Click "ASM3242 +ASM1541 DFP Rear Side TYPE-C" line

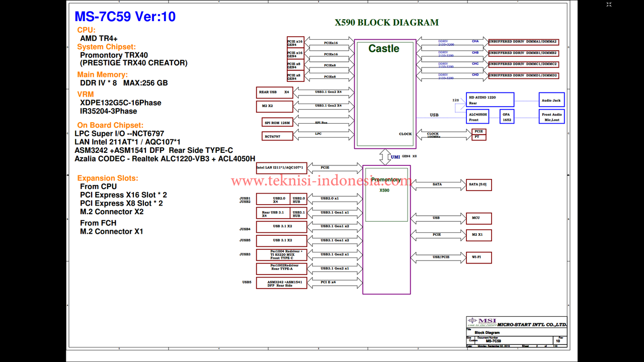[x=153, y=150]
